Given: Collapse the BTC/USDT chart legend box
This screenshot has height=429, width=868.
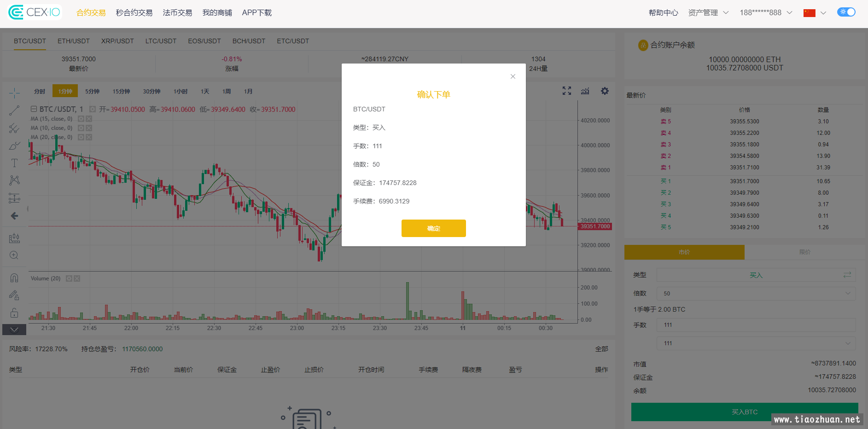Looking at the screenshot, I should point(34,109).
